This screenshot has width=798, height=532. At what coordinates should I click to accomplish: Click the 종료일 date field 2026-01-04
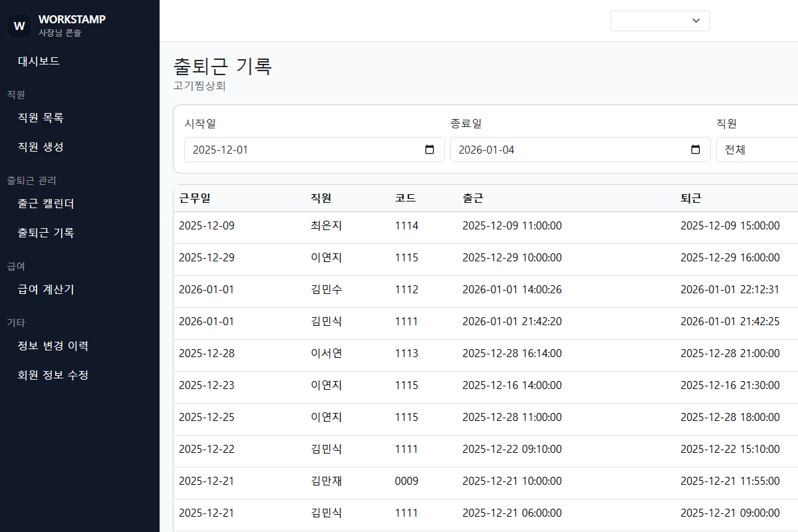pyautogui.click(x=565, y=150)
